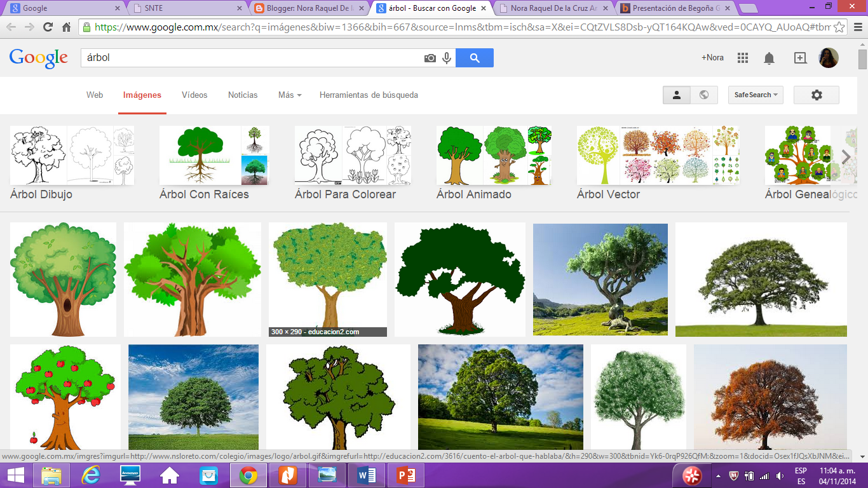This screenshot has height=488, width=868.
Task: Switch to the SNTE browser tab
Action: coord(188,8)
